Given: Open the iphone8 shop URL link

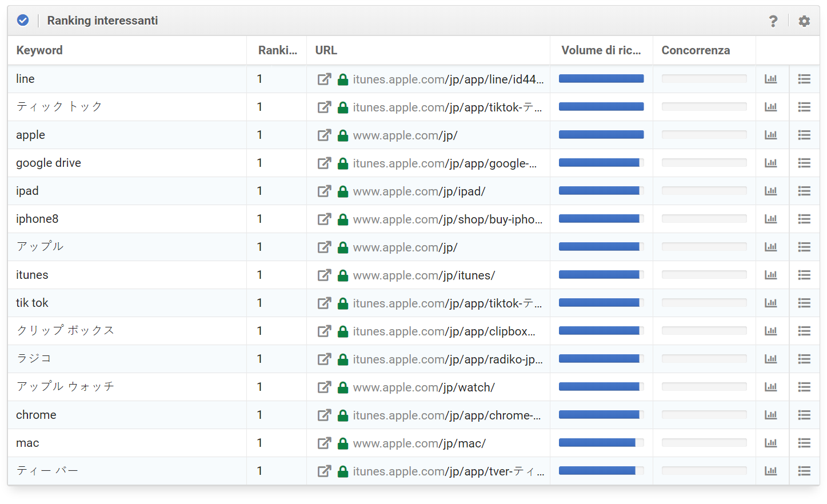Looking at the screenshot, I should click(x=448, y=219).
